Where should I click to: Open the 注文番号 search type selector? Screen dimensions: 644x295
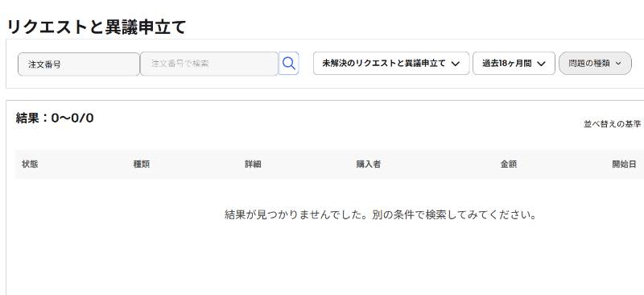(x=79, y=64)
